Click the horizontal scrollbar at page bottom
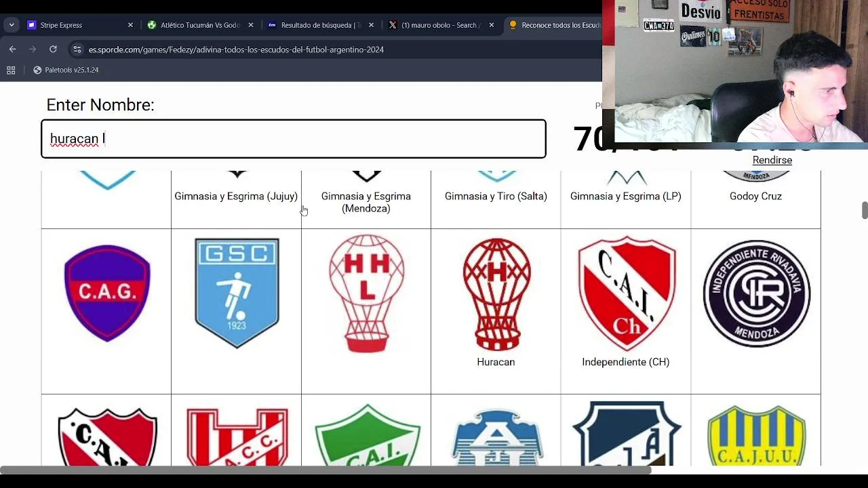Screen dimensions: 868x488 click(x=325, y=470)
